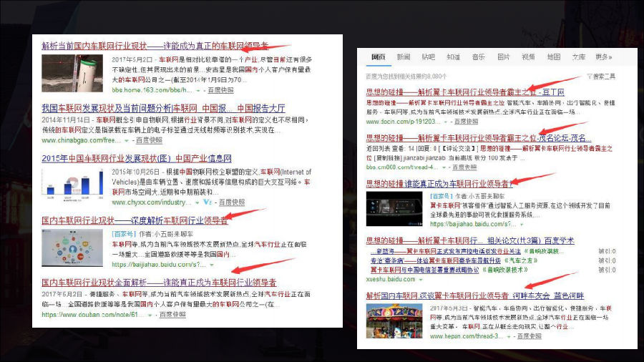Screen dimensions: 644x362
Task: Open the 搜索工具 filter icon
Action: pos(588,76)
